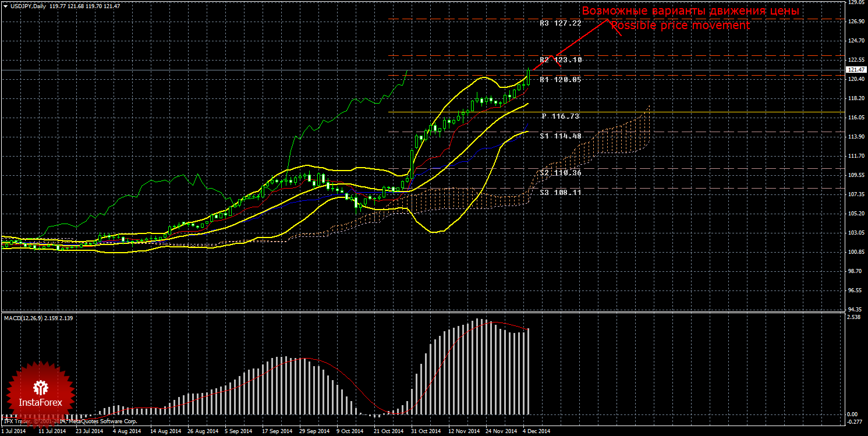This screenshot has width=868, height=436.
Task: Click the 129.05 price scale value
Action: pos(855,3)
